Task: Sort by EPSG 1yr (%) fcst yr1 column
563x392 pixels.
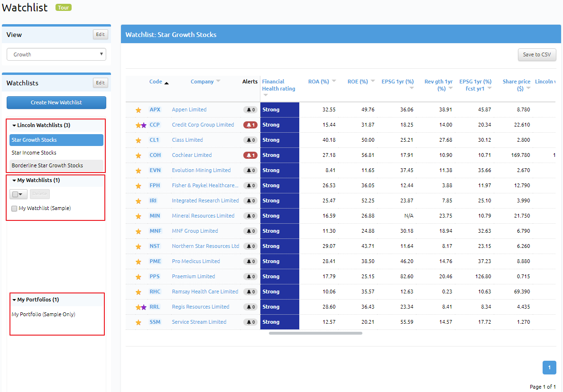Action: (x=475, y=85)
